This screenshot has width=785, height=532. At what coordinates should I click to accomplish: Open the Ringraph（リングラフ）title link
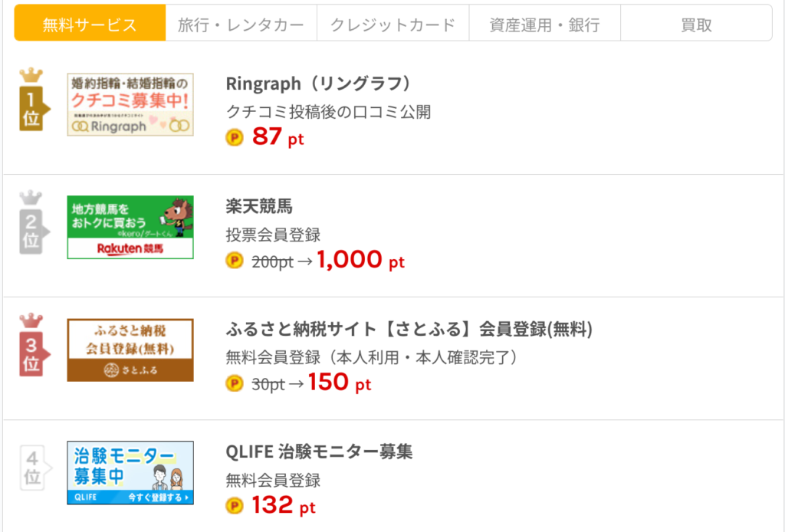point(319,84)
